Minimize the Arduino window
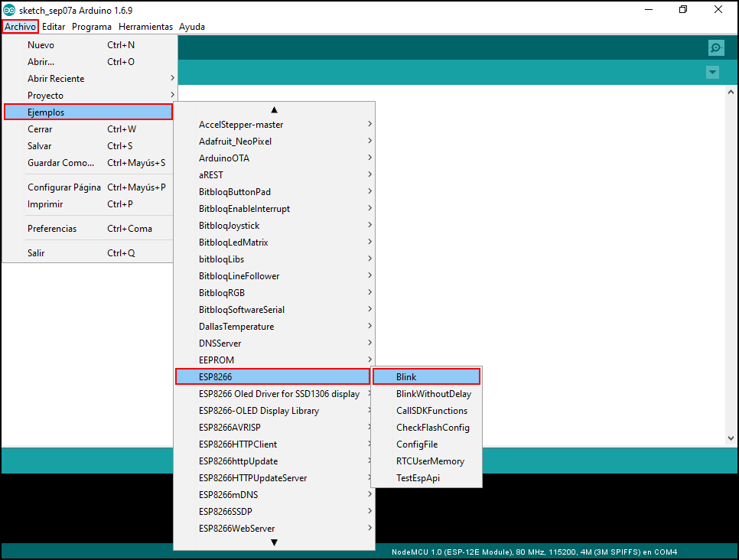The height and width of the screenshot is (560, 739). [x=649, y=10]
